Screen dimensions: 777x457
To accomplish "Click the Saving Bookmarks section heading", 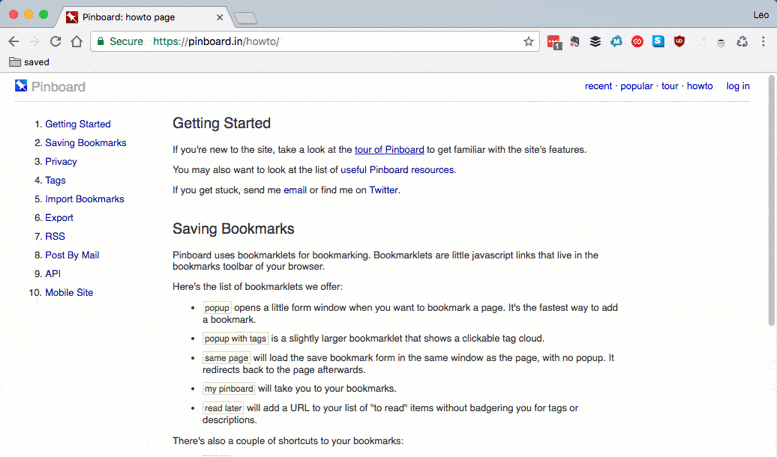I will tap(233, 228).
